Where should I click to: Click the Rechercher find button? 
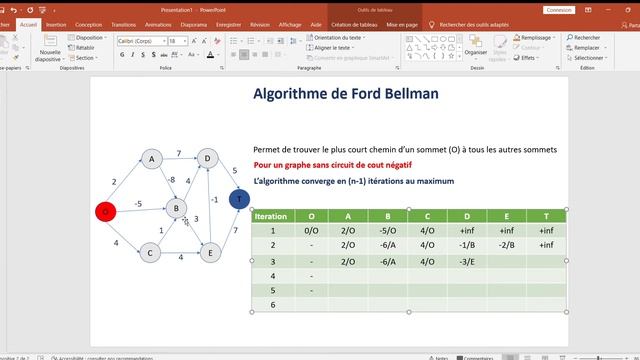coord(583,38)
